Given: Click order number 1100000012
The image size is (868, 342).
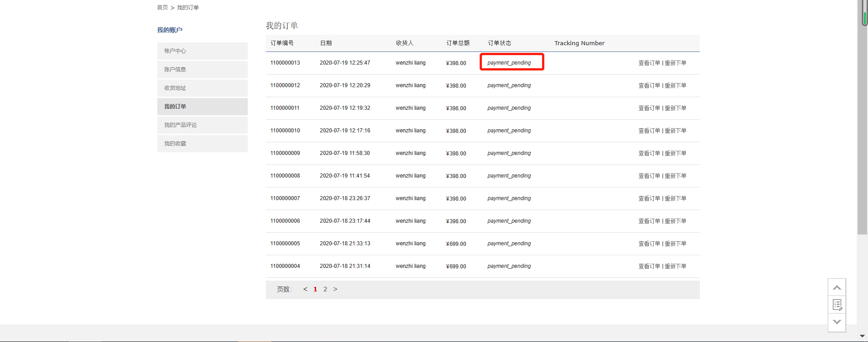Looking at the screenshot, I should [285, 85].
